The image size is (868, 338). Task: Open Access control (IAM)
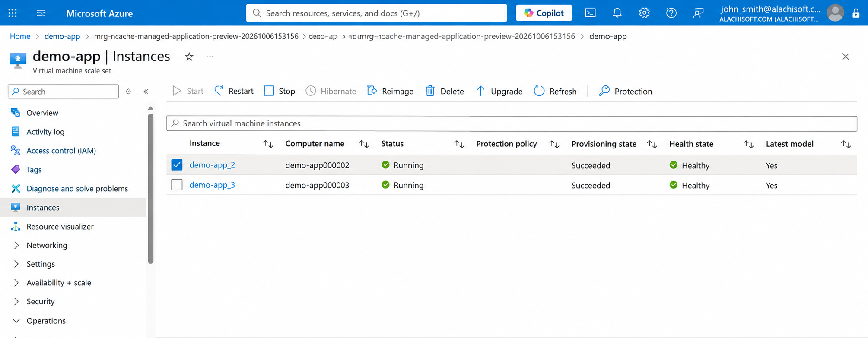pos(61,151)
